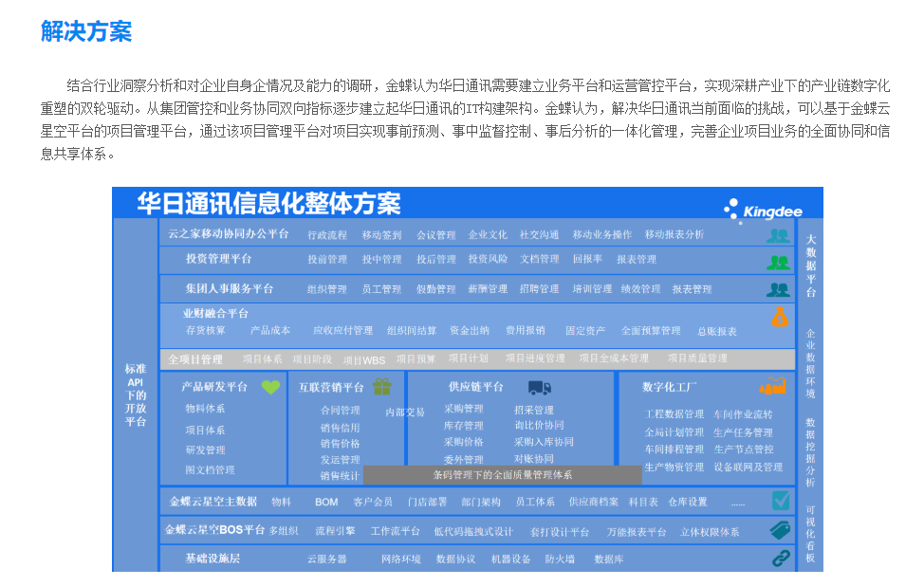Click the 合同管理 label
Image resolution: width=924 pixels, height=587 pixels.
click(x=340, y=410)
